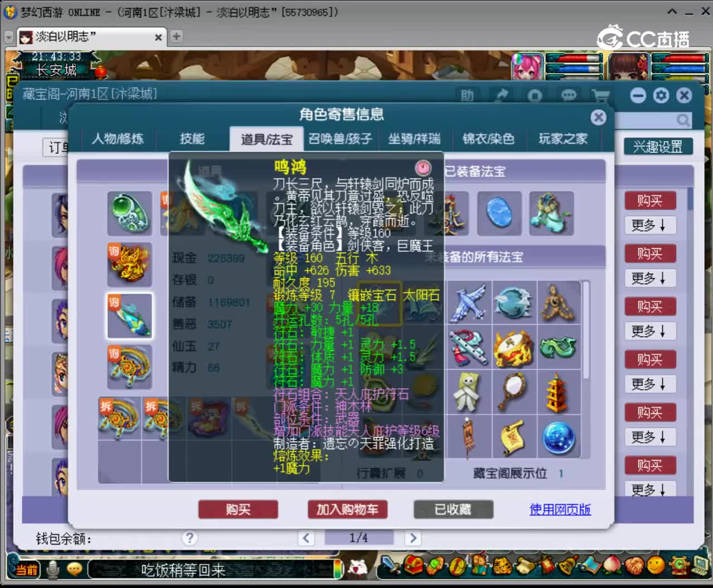
Task: Switch to the 坐骑/祥瑞 tab
Action: pos(414,139)
